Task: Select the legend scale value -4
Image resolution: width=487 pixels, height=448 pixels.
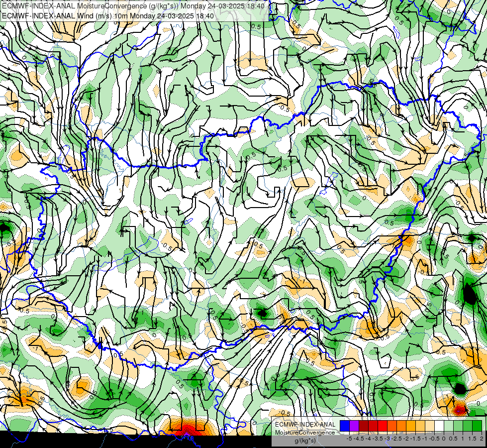Action: (368, 439)
